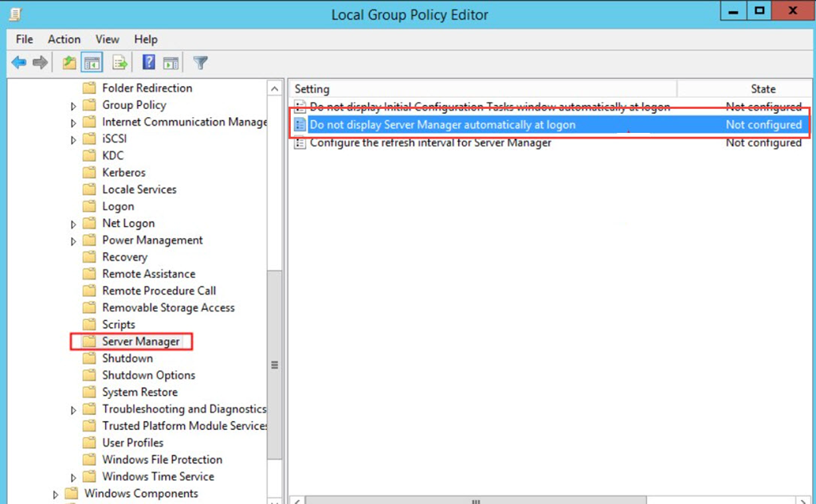Open the Action menu
The width and height of the screenshot is (816, 504).
tap(64, 39)
